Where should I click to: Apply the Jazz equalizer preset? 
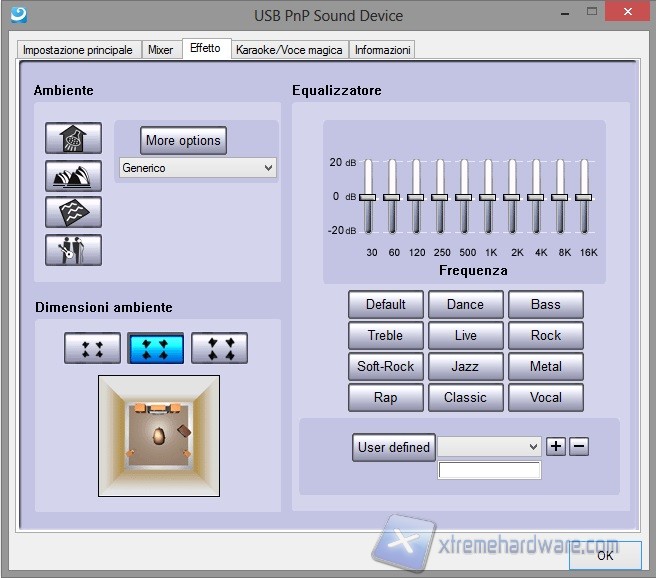tap(465, 366)
